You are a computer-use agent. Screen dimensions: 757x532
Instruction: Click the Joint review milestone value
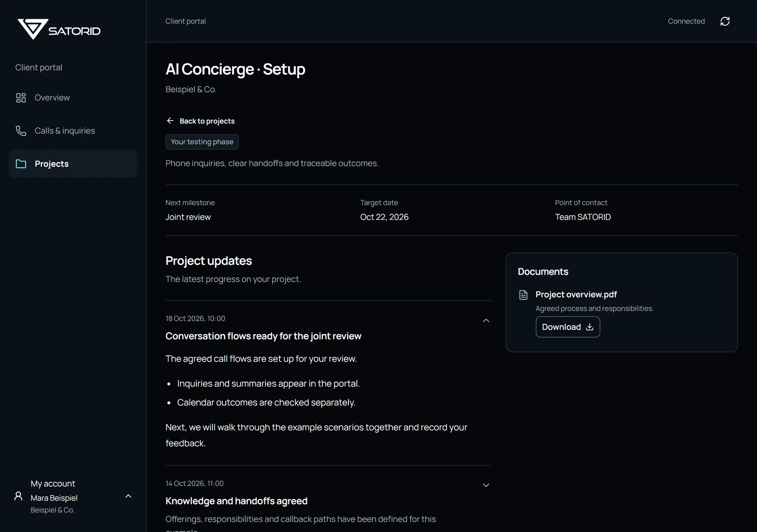(188, 217)
